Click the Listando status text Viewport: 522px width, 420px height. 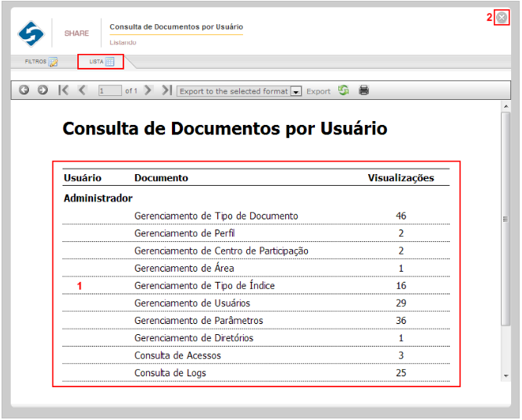pyautogui.click(x=123, y=43)
